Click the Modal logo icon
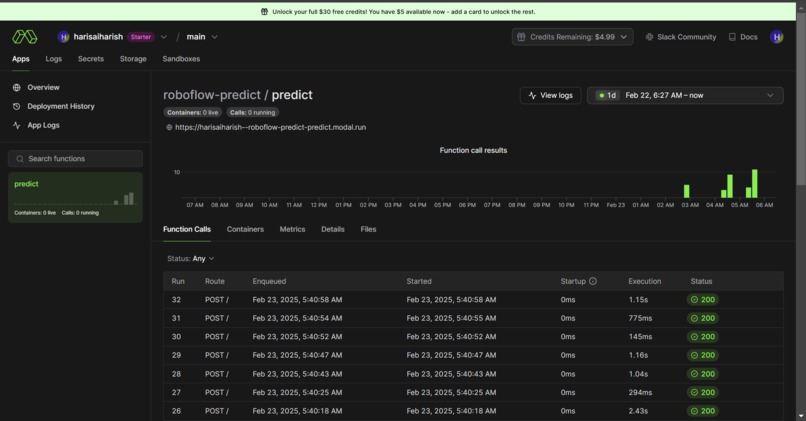The width and height of the screenshot is (806, 421). pyautogui.click(x=25, y=36)
